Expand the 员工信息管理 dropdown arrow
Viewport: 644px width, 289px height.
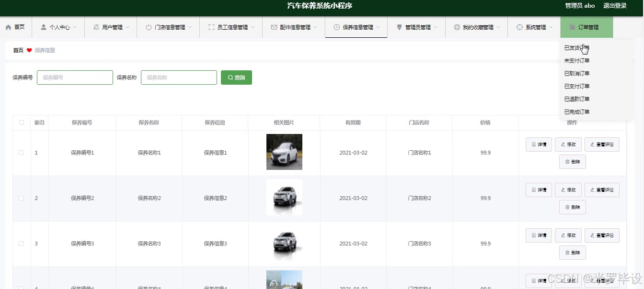pos(253,28)
